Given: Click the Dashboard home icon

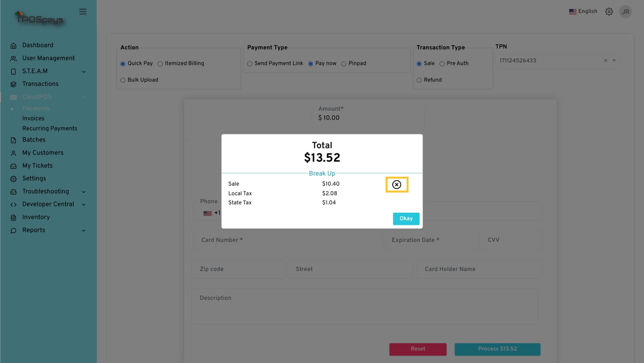Looking at the screenshot, I should pos(13,46).
